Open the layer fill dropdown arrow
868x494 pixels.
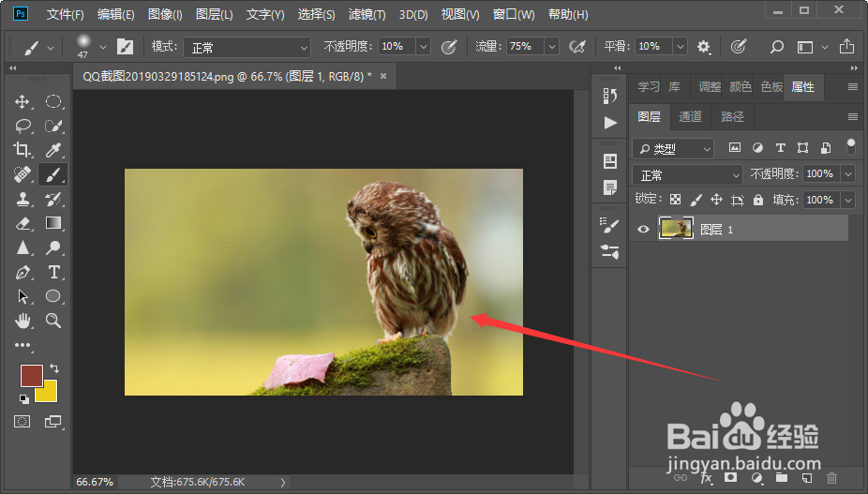pos(848,200)
